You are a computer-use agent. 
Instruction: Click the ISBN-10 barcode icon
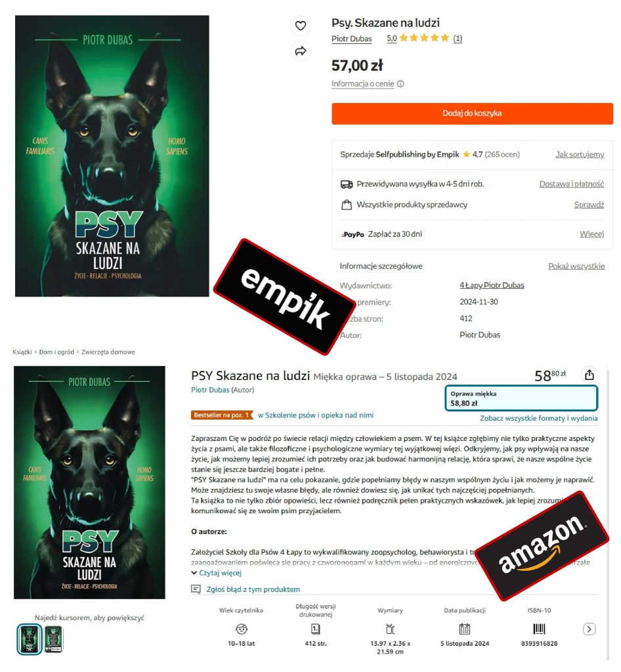539,629
